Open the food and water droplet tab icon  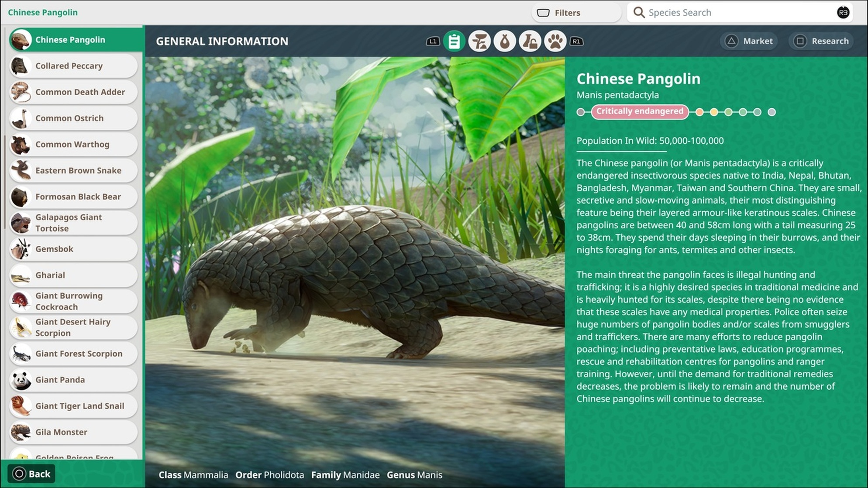tap(505, 41)
